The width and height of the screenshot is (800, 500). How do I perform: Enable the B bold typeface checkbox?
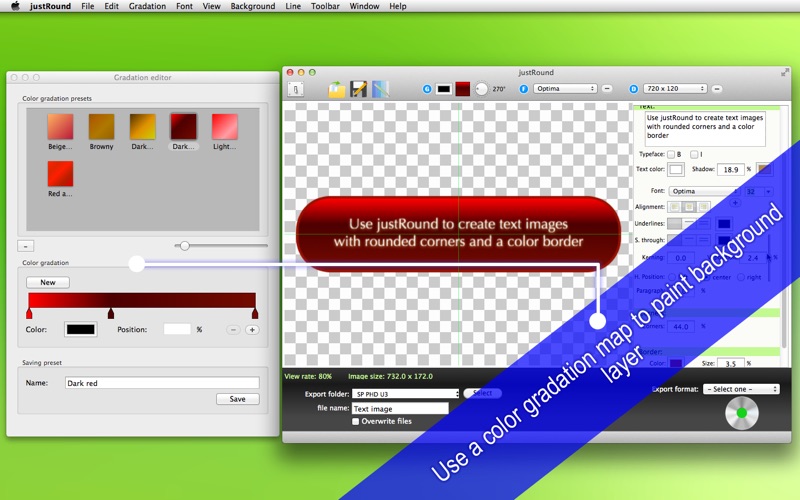(x=671, y=154)
